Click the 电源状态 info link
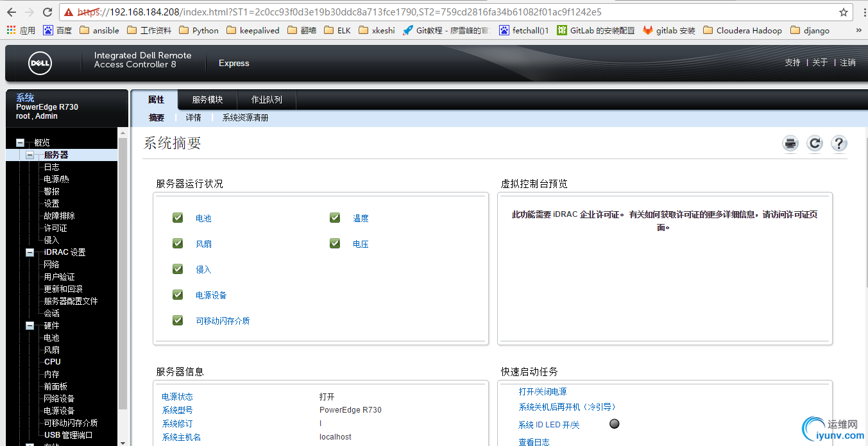The image size is (868, 446). [177, 397]
